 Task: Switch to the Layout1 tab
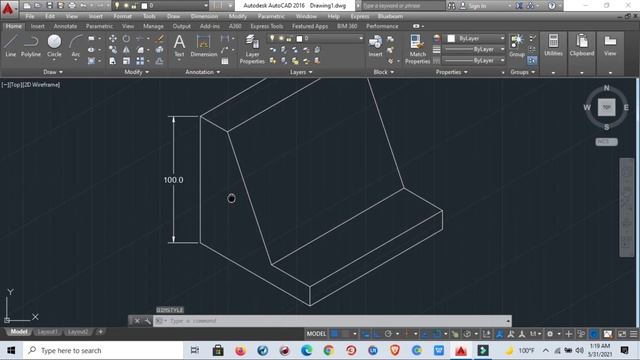click(47, 332)
